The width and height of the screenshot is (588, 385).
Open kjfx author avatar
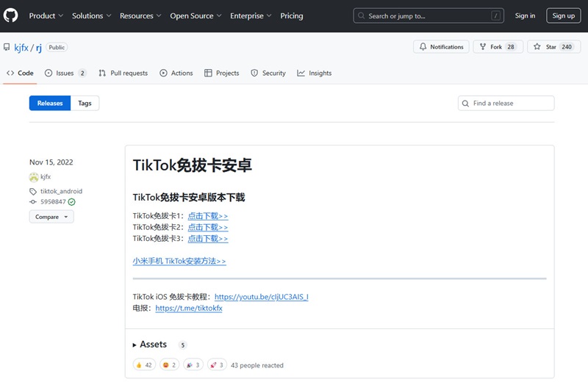[x=34, y=177]
